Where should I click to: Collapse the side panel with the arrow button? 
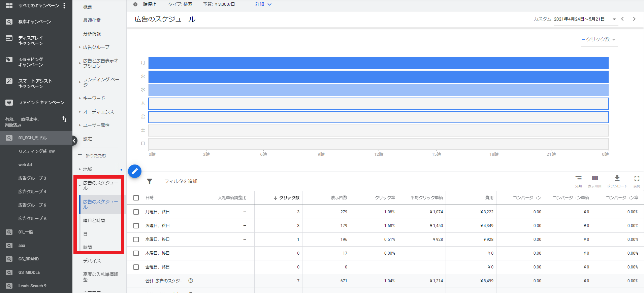click(x=74, y=141)
